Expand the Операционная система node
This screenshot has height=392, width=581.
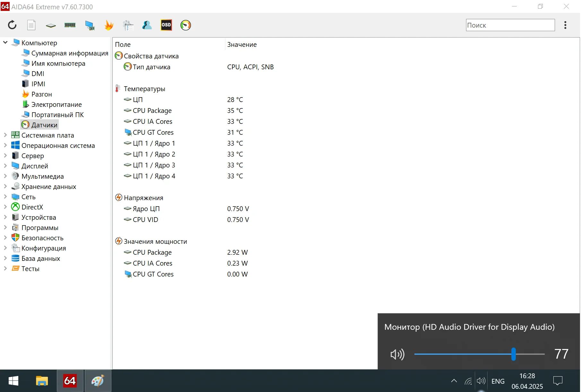coord(5,145)
